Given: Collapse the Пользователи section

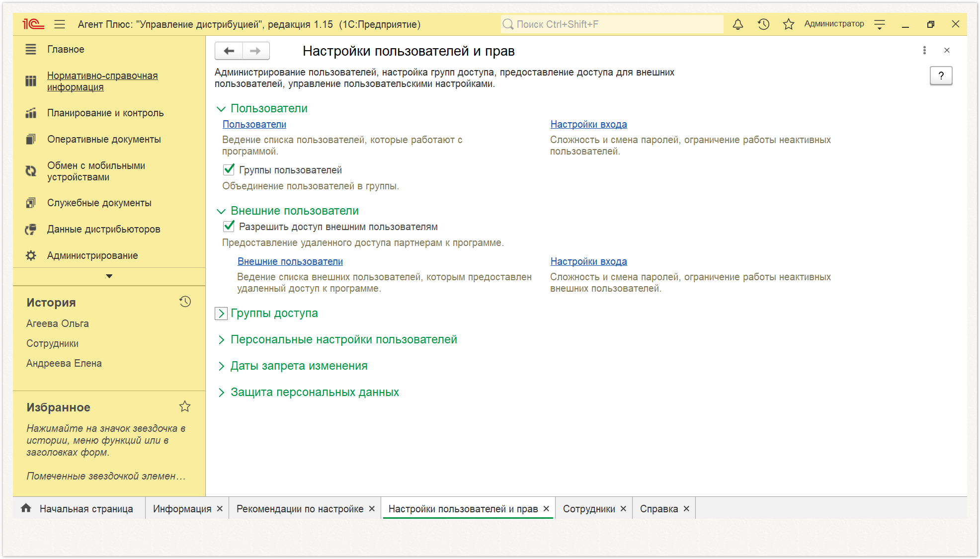Looking at the screenshot, I should tap(221, 109).
